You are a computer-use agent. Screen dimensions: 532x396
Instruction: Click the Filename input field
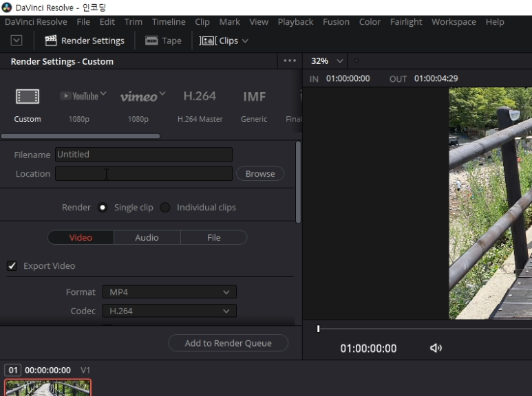[144, 155]
